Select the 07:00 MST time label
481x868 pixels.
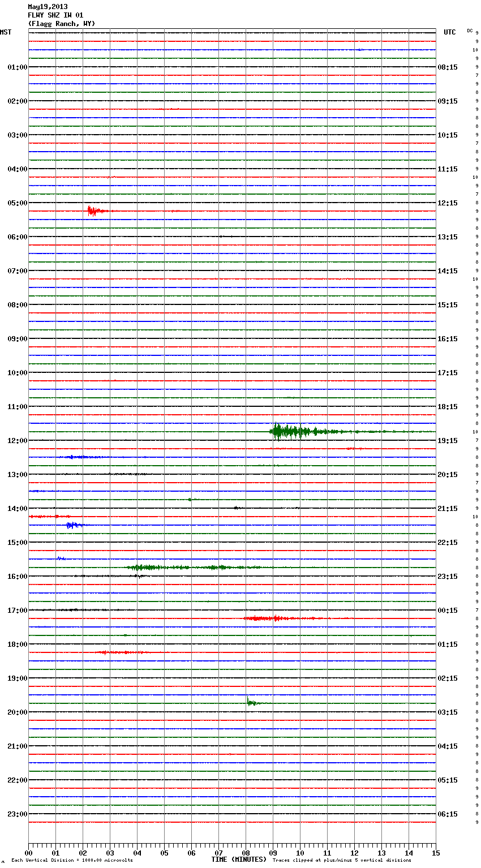pos(18,271)
